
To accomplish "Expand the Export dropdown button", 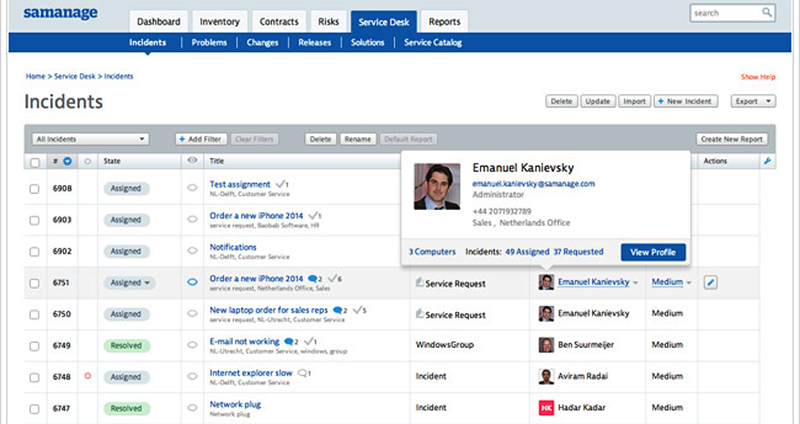I will pos(754,101).
